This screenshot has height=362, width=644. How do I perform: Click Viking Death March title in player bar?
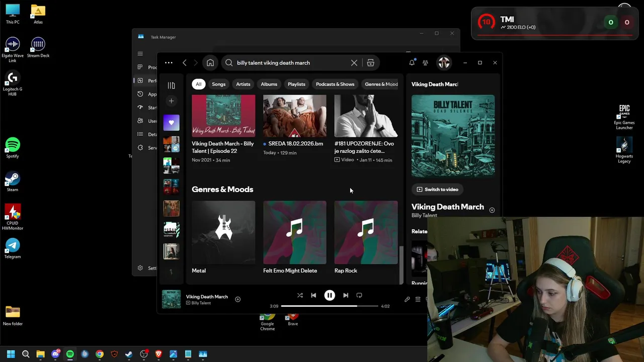tap(207, 297)
